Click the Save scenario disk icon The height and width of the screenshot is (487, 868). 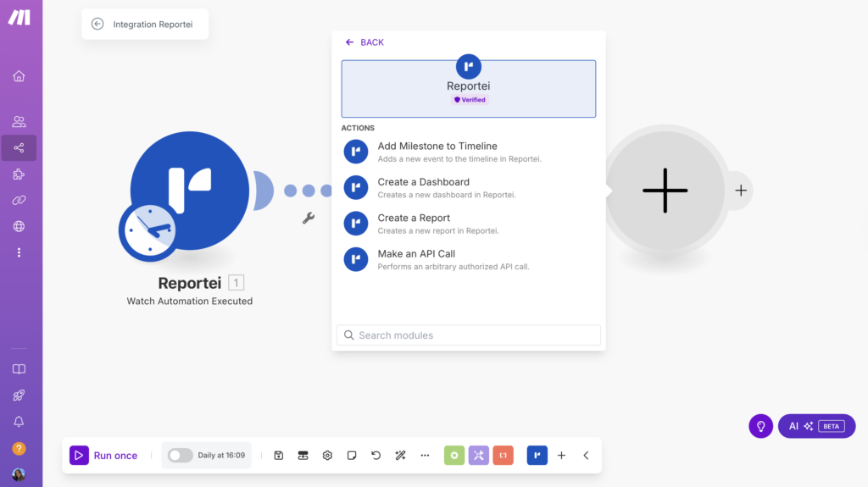pos(279,456)
